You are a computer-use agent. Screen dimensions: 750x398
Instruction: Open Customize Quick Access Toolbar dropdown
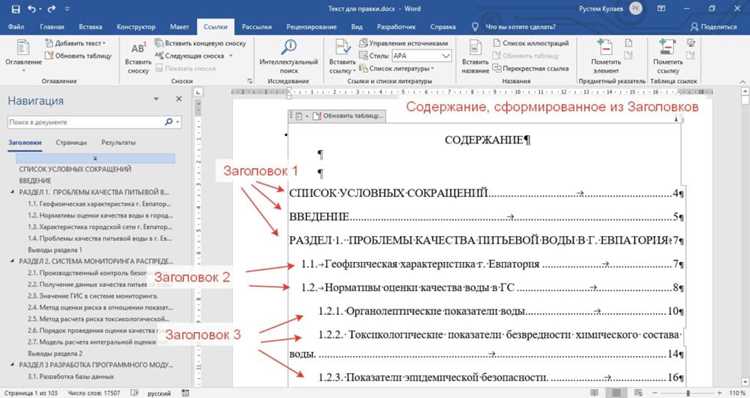coord(67,9)
